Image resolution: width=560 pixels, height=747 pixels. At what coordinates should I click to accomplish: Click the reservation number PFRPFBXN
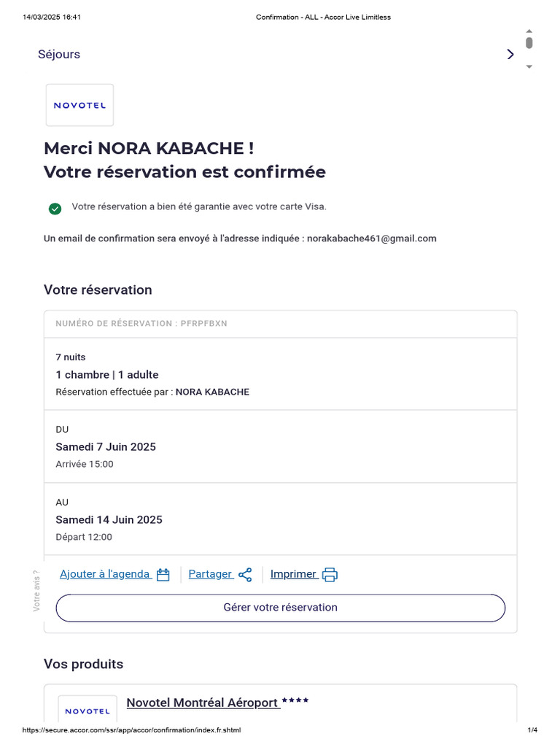pyautogui.click(x=204, y=323)
